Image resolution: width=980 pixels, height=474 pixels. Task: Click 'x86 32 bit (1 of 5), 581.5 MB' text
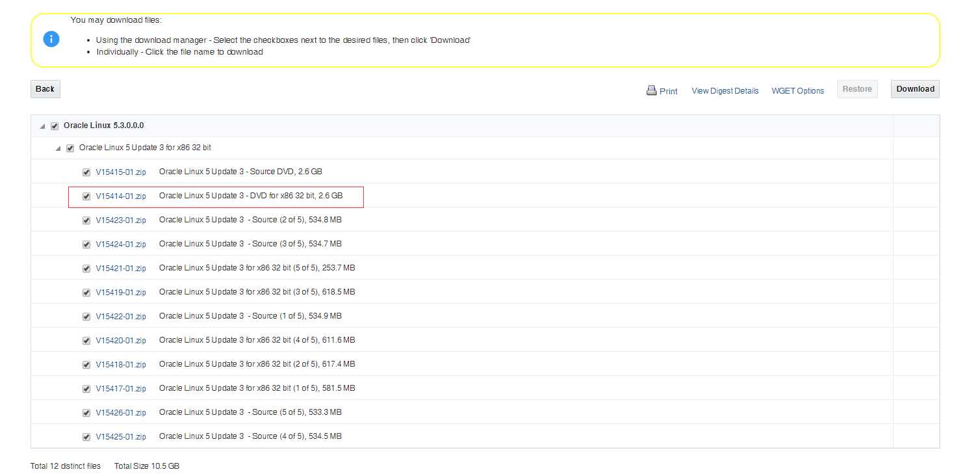tap(305, 388)
